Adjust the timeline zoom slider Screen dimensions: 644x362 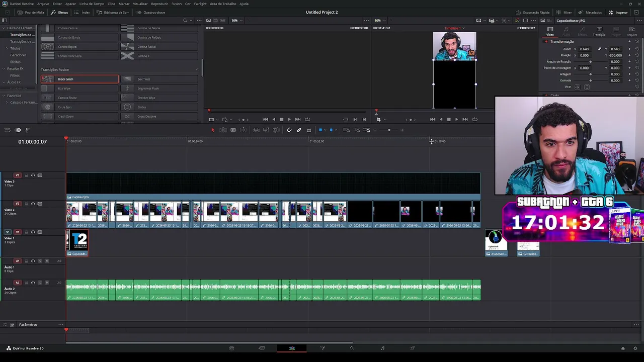click(x=388, y=130)
